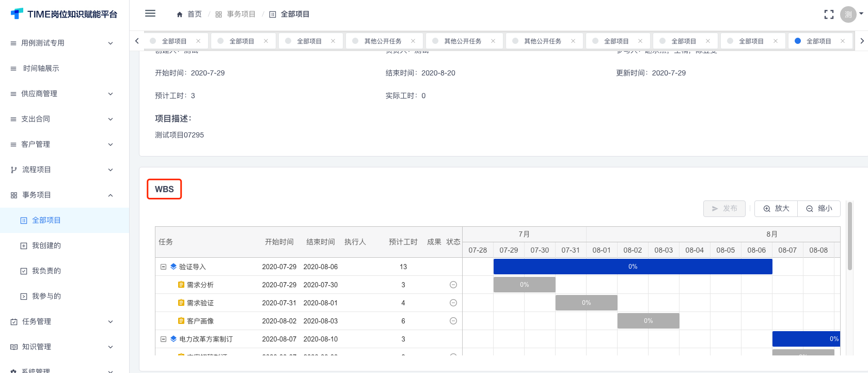The width and height of the screenshot is (868, 373).
Task: Open 我负责的 in sidebar
Action: point(65,271)
